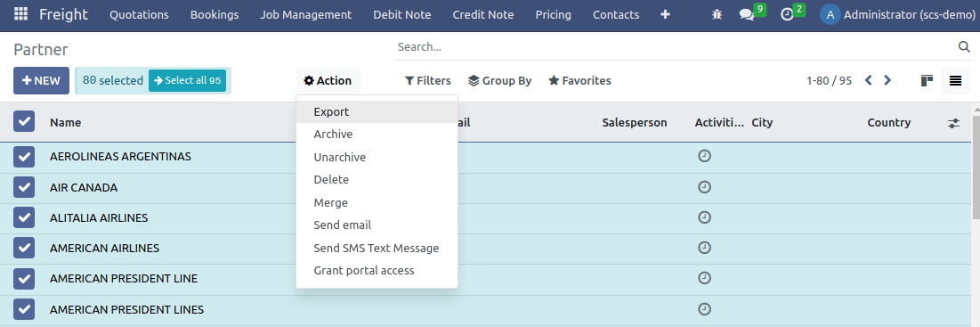Click activity clock for AIR CANADA

point(704,186)
